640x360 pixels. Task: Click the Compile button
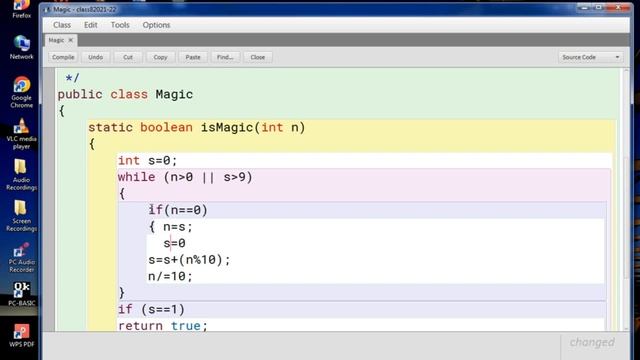[x=63, y=57]
